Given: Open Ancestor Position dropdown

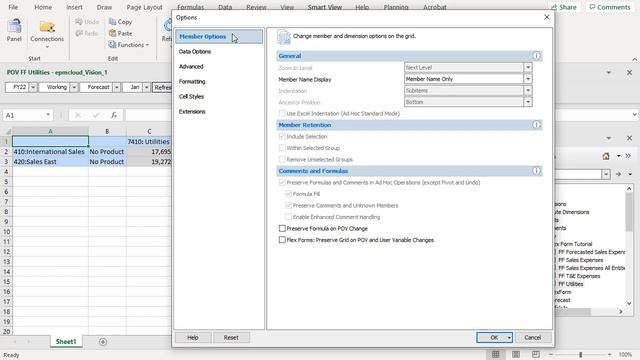Looking at the screenshot, I should click(528, 102).
